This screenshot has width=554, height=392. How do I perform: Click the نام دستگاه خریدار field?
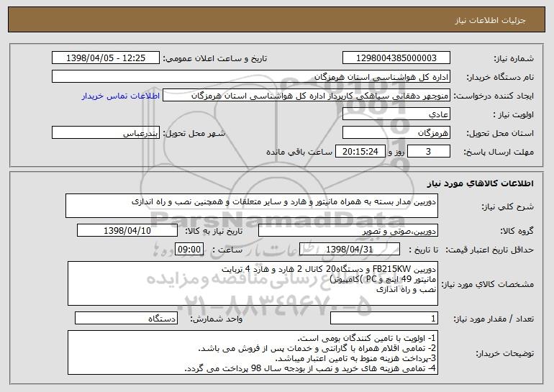[x=251, y=77]
